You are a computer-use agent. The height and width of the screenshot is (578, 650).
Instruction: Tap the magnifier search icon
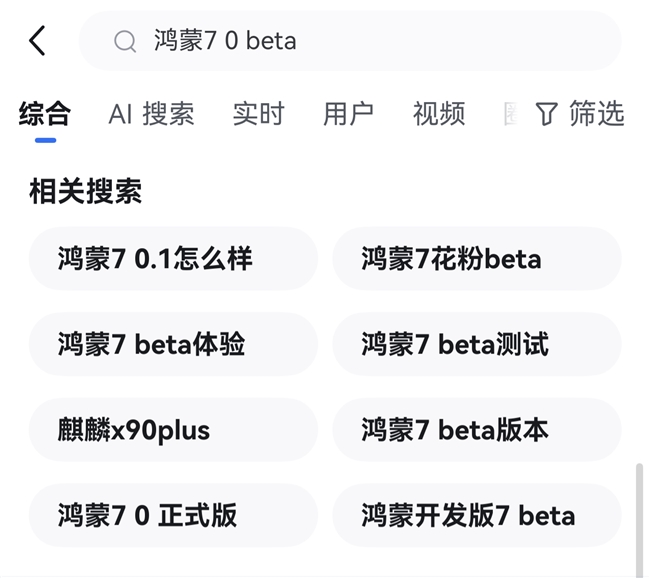click(125, 41)
